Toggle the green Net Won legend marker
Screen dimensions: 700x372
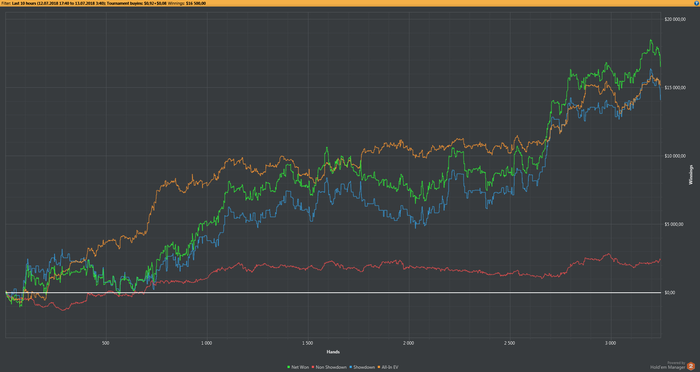click(x=288, y=367)
